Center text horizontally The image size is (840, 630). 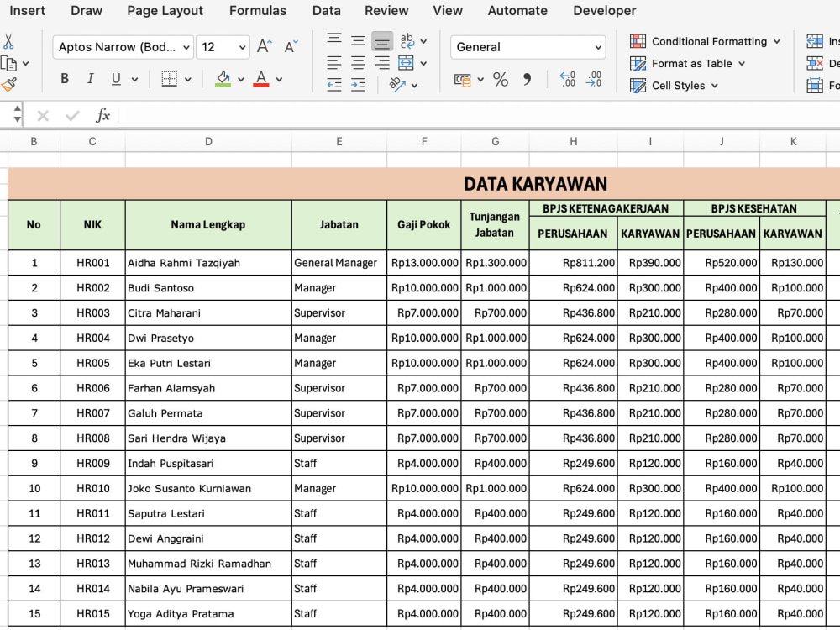coord(359,63)
